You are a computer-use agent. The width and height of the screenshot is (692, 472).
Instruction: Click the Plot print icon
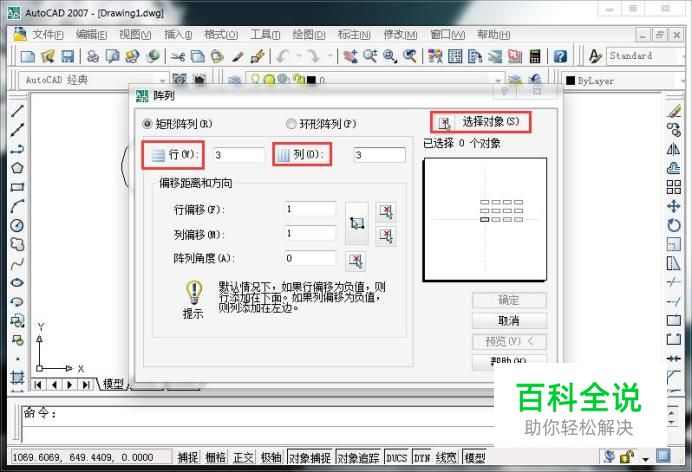tap(93, 56)
